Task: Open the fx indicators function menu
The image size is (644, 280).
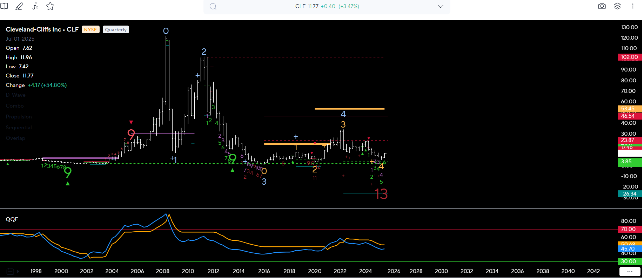Action: click(35, 6)
